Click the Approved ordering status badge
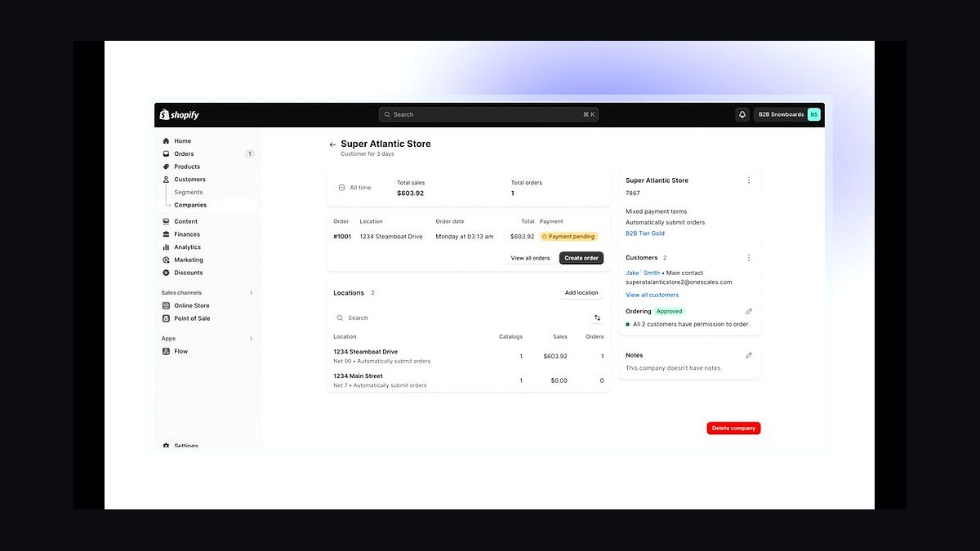 coord(670,311)
